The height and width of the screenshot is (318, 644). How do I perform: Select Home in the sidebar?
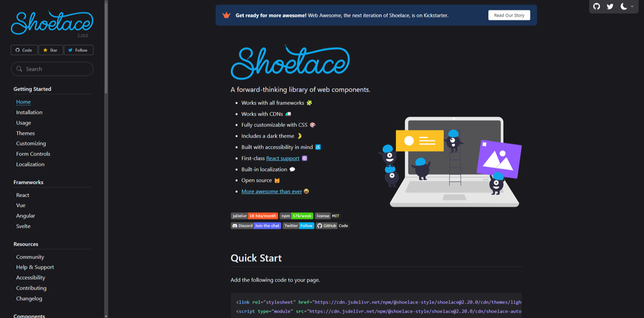tap(23, 102)
